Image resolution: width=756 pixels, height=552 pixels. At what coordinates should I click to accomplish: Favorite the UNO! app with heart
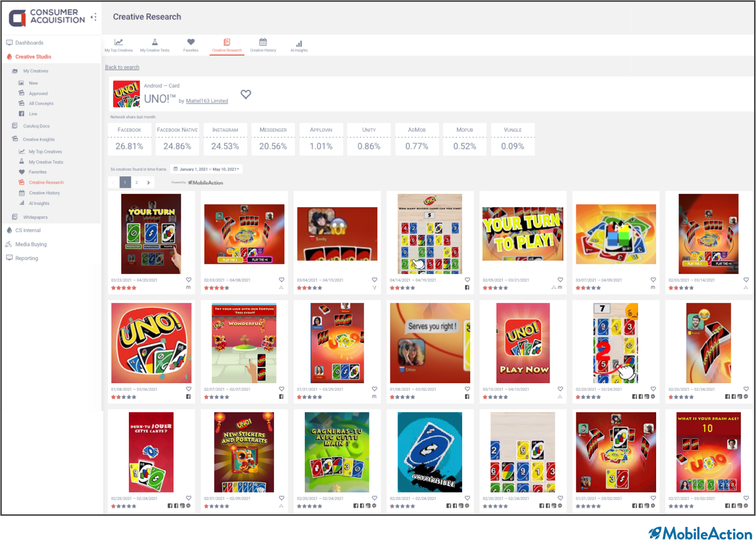246,94
